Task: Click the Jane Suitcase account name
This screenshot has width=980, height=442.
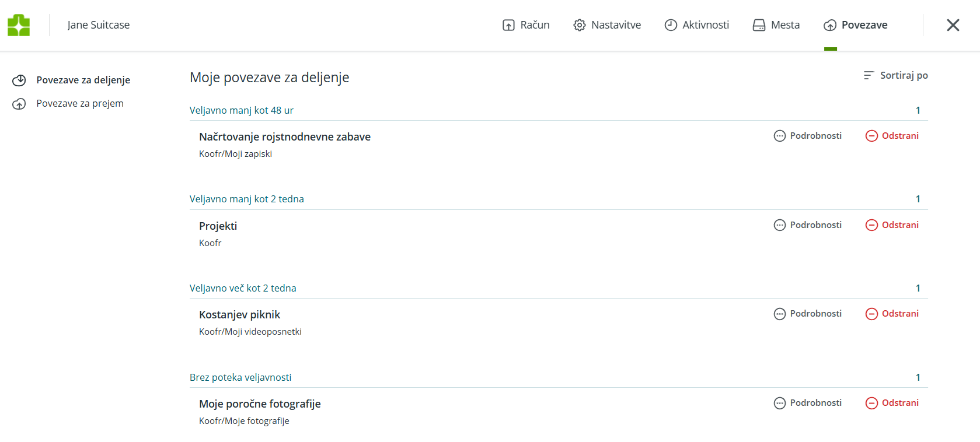Action: tap(99, 25)
